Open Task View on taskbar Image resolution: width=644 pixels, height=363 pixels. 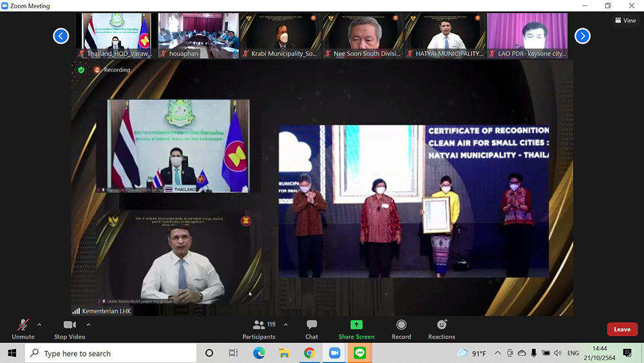click(233, 353)
